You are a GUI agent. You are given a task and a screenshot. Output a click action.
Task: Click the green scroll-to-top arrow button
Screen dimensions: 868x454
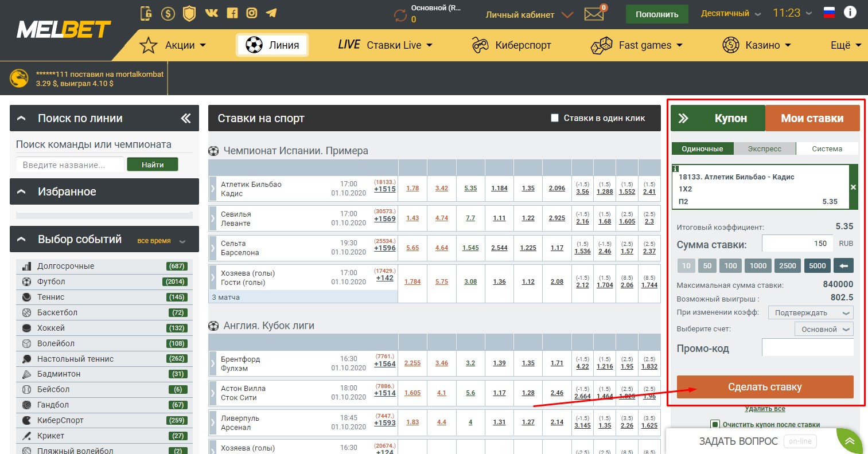click(x=850, y=441)
